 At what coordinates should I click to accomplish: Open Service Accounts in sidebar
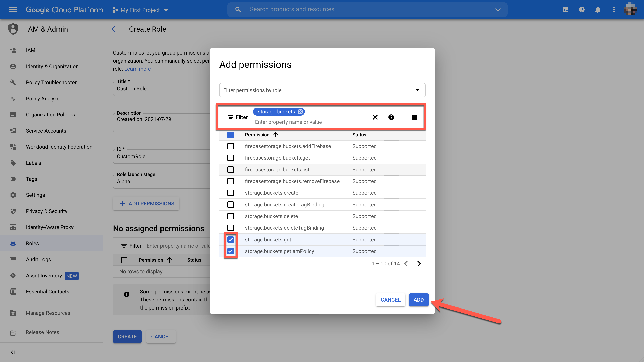coord(46,131)
